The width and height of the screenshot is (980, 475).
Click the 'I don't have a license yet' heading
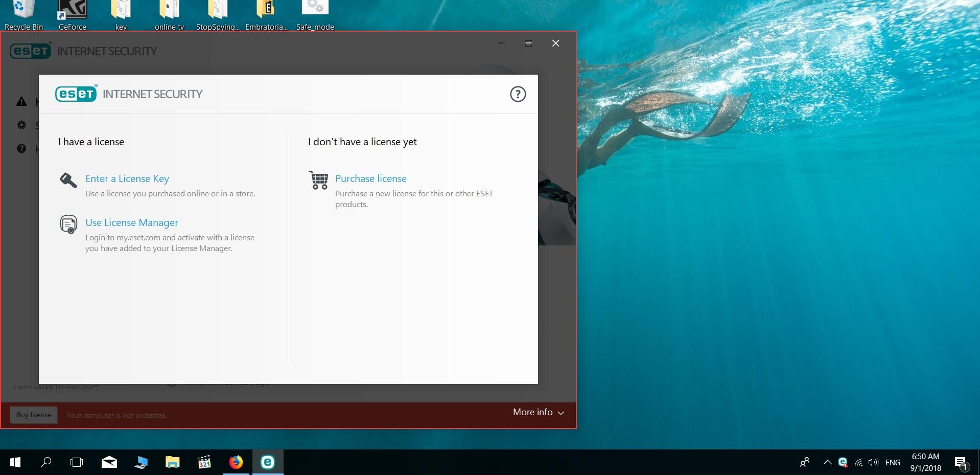(362, 142)
